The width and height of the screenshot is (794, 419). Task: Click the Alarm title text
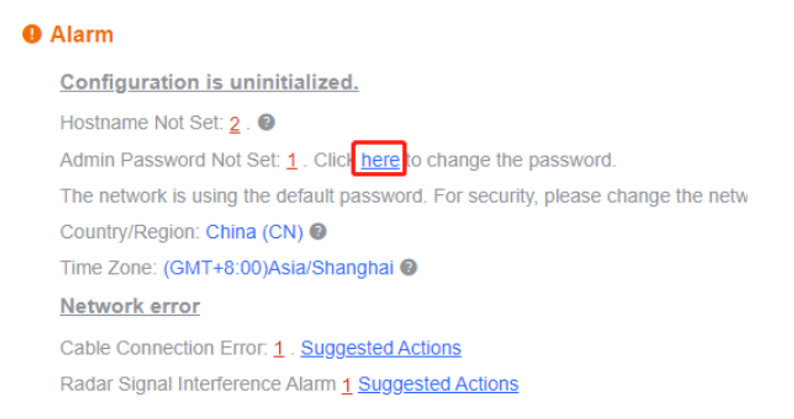82,34
